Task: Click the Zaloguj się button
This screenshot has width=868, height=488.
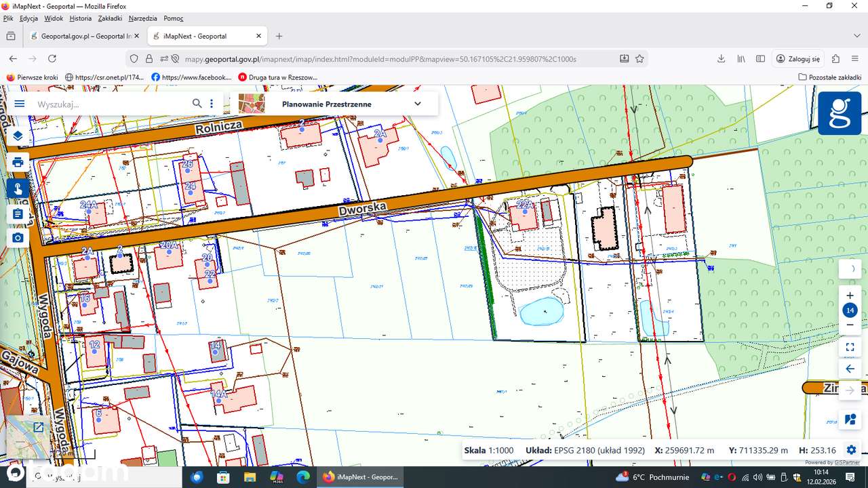Action: (799, 59)
